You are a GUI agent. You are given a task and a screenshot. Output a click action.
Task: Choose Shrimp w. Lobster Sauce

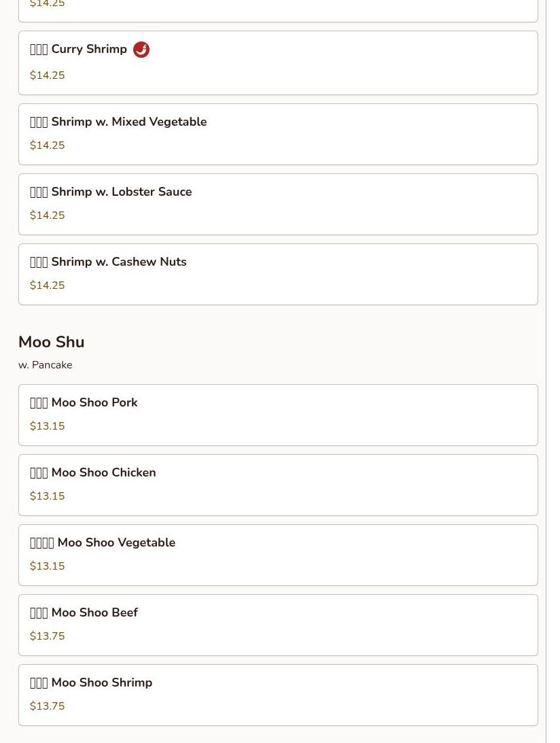(x=278, y=204)
